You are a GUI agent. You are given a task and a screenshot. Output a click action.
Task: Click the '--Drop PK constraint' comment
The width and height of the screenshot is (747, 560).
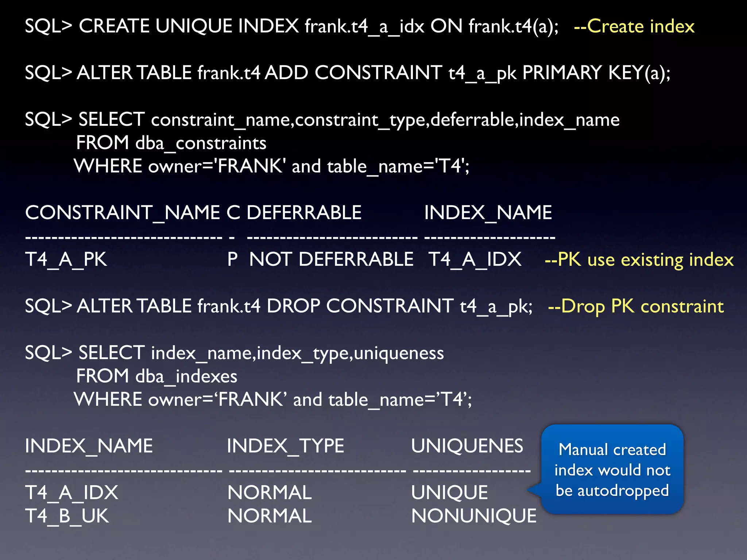click(636, 307)
